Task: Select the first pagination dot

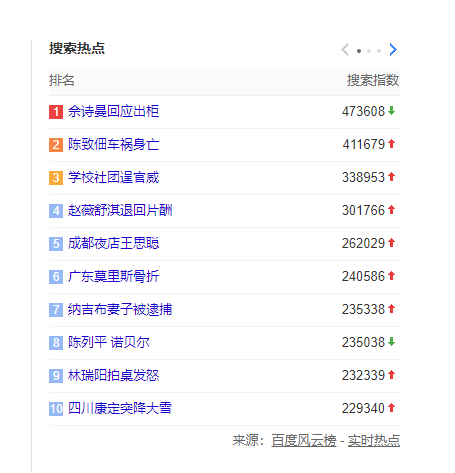Action: pyautogui.click(x=359, y=51)
